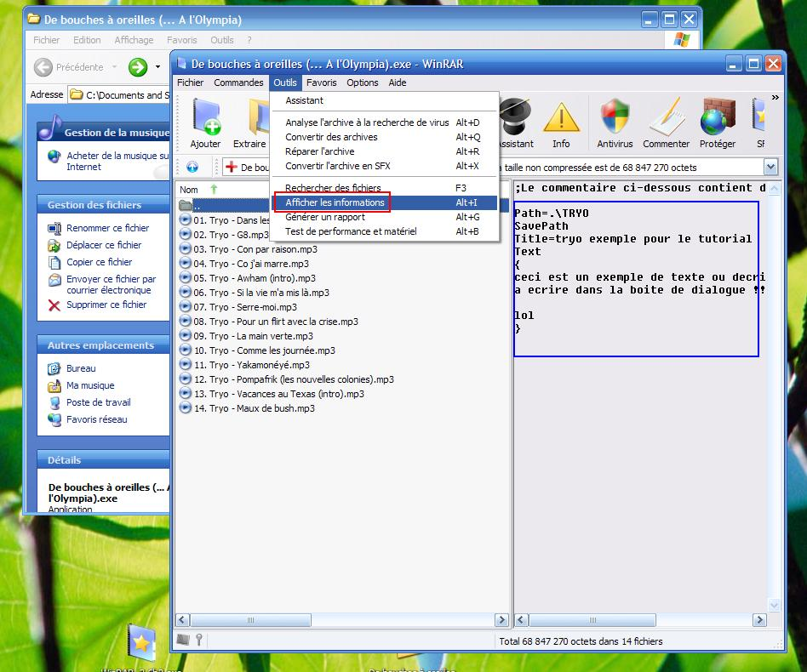Image resolution: width=807 pixels, height=672 pixels.
Task: Click 'Supprimer ce fichier' link
Action: pyautogui.click(x=106, y=305)
